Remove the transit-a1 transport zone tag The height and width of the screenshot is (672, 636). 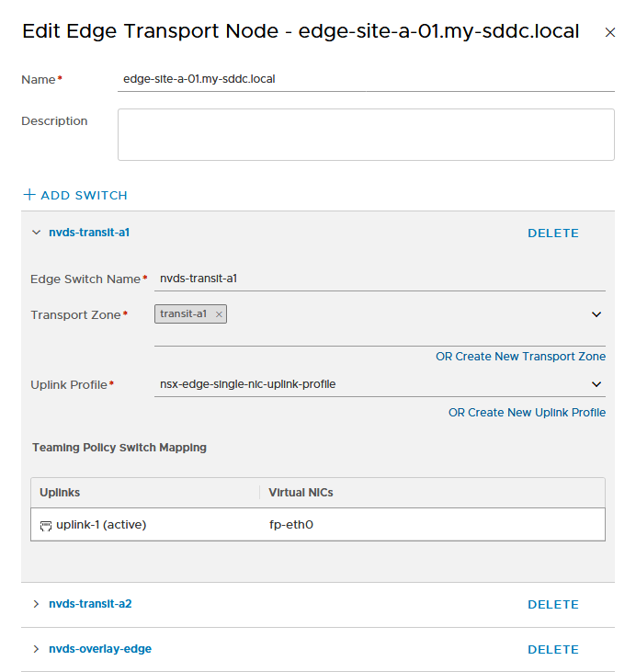tap(219, 314)
